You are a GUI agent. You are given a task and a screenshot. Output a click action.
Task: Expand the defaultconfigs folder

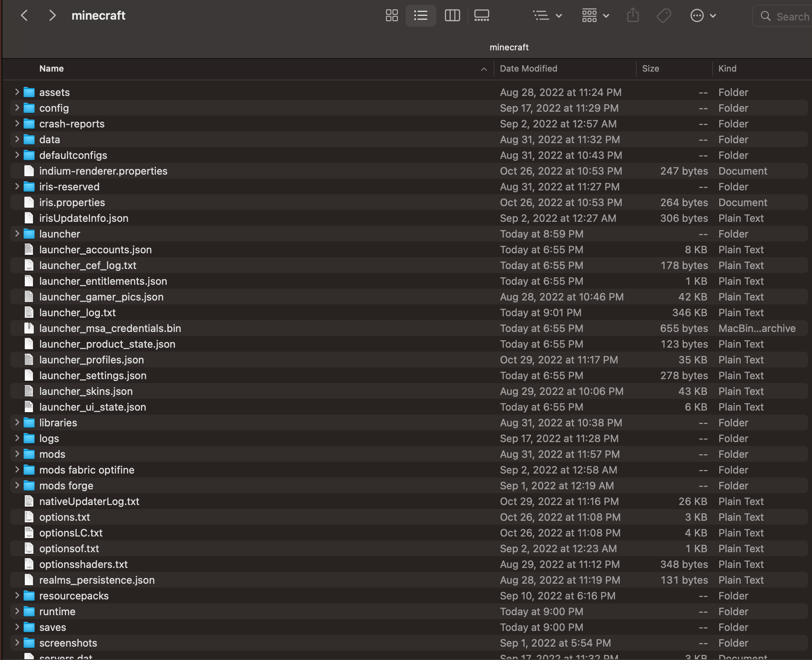(x=17, y=155)
